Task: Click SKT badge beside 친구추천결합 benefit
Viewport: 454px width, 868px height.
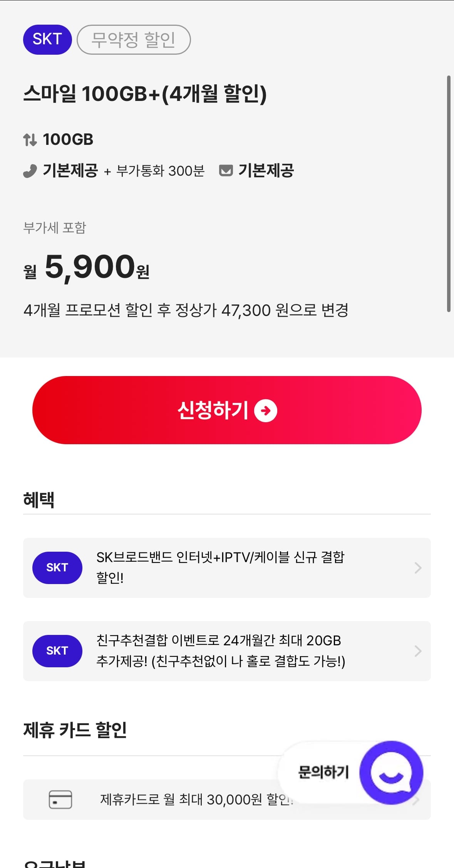Action: (57, 651)
